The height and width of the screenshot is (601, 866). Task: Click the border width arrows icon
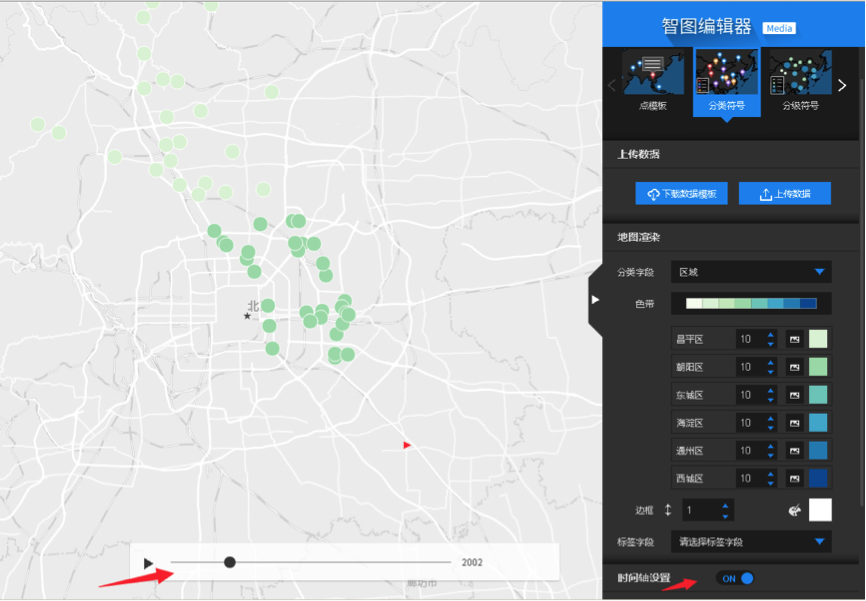tap(668, 510)
